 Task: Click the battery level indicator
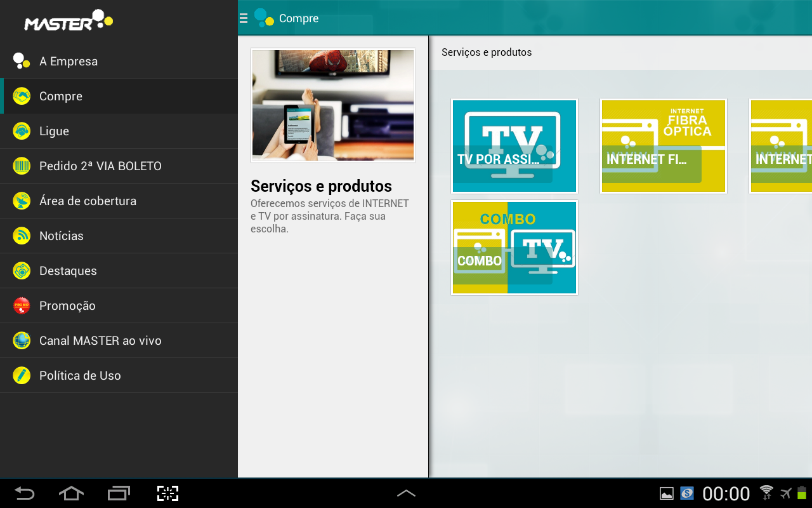point(800,493)
